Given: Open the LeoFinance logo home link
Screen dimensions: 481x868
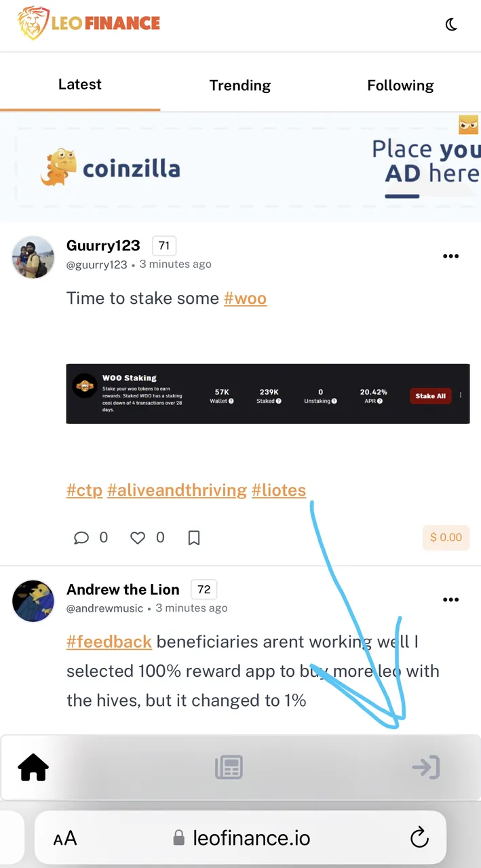Looking at the screenshot, I should point(89,23).
